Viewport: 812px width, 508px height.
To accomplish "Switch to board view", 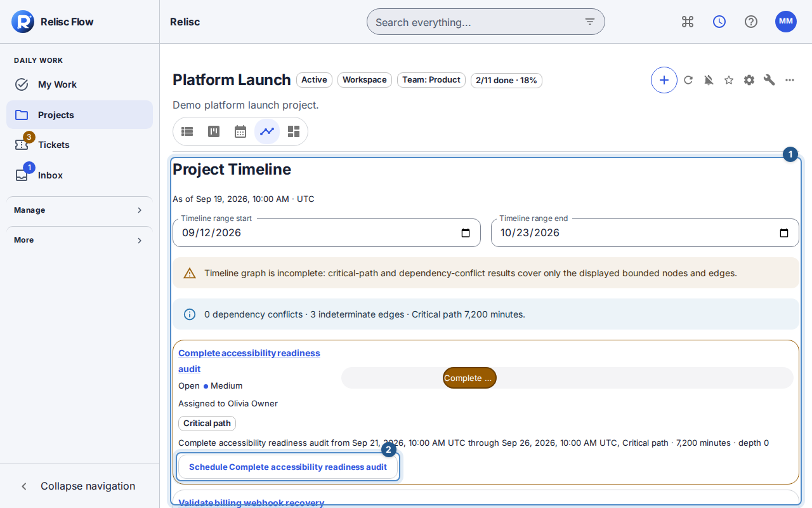I will click(214, 131).
